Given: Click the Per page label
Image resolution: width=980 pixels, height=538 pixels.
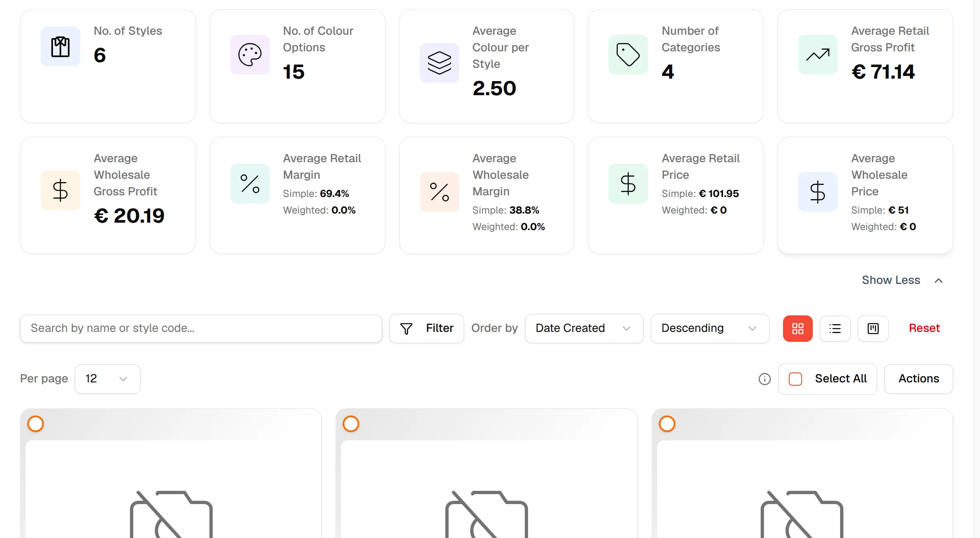Looking at the screenshot, I should [44, 379].
